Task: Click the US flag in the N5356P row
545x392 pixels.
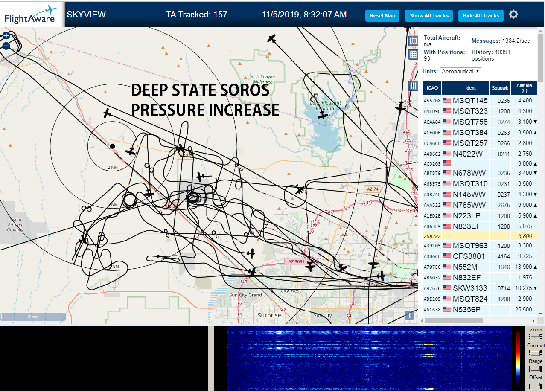Action: [447, 309]
